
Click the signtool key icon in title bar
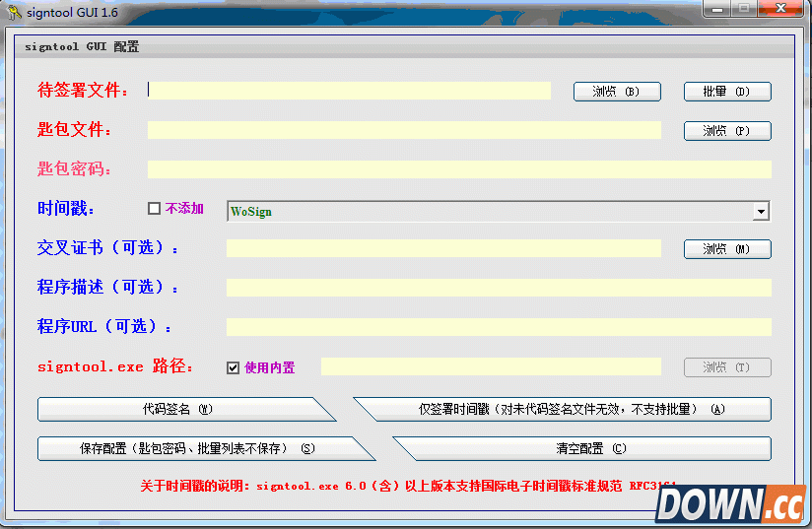[14, 13]
